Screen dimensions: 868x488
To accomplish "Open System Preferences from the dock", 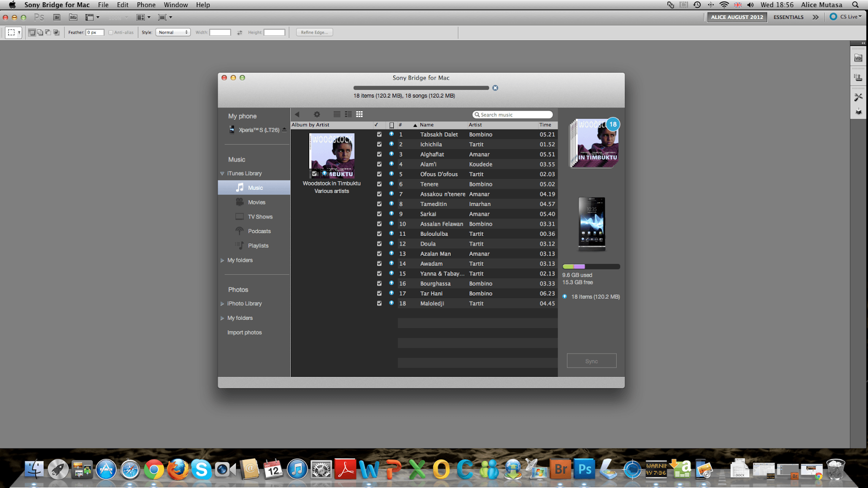I will pyautogui.click(x=321, y=469).
